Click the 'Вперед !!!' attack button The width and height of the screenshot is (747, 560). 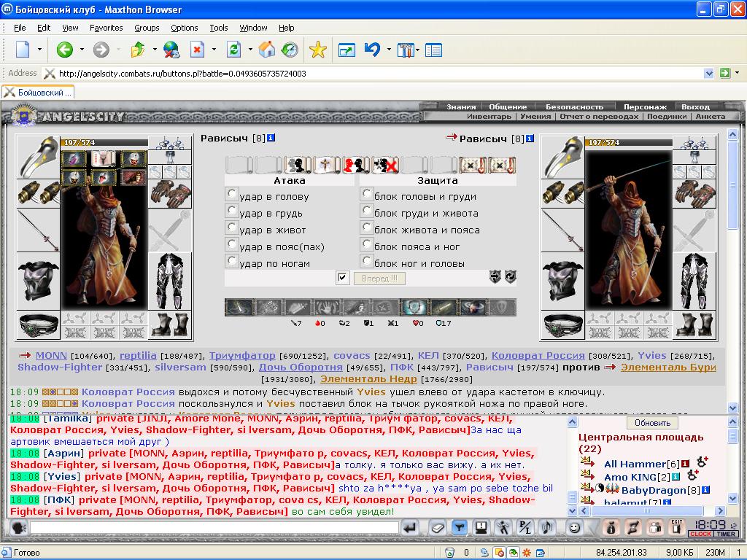379,278
